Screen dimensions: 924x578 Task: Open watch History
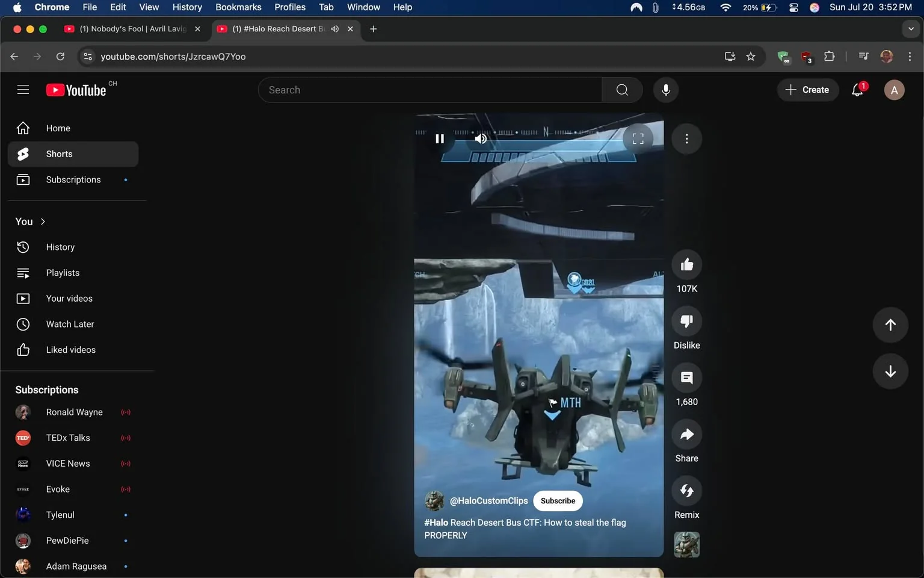click(x=73, y=247)
